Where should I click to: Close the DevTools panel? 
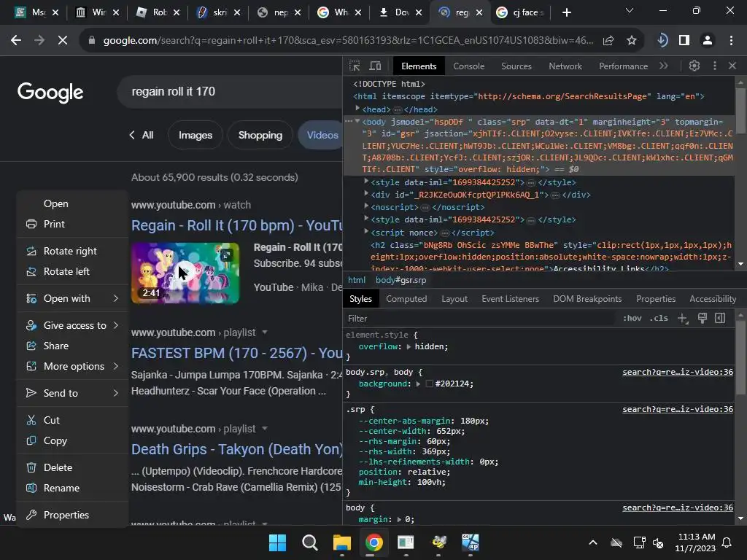[732, 66]
